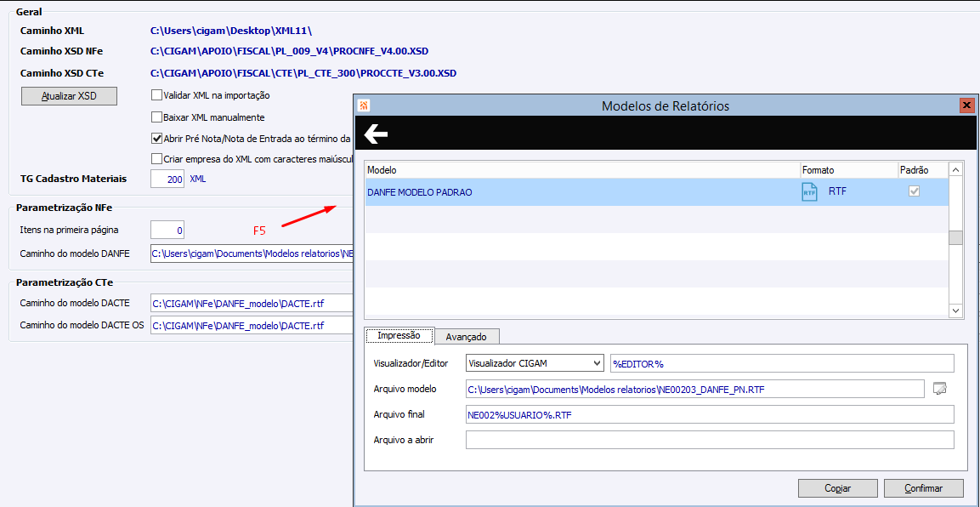Click the Copiar button

click(x=837, y=487)
